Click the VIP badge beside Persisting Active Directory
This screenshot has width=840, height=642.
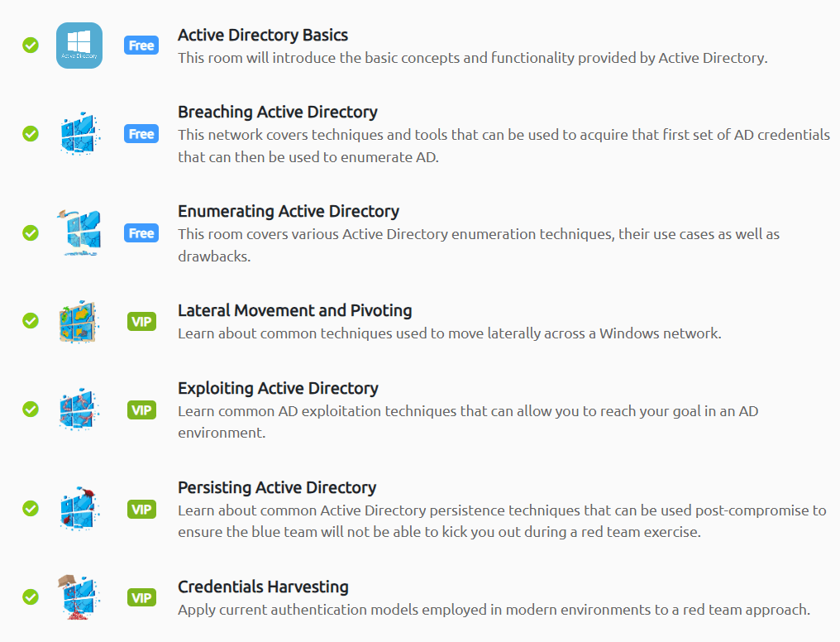[x=142, y=510]
